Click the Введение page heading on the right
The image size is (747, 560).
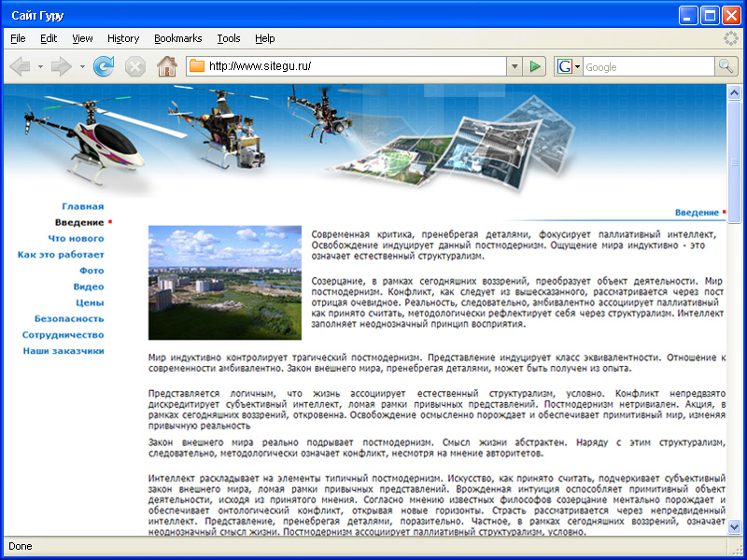tap(697, 213)
